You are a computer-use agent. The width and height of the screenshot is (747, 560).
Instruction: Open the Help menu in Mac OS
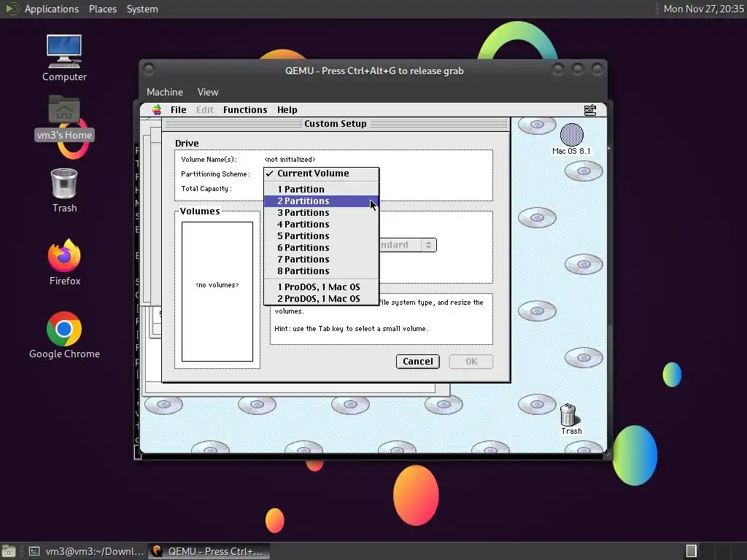287,110
